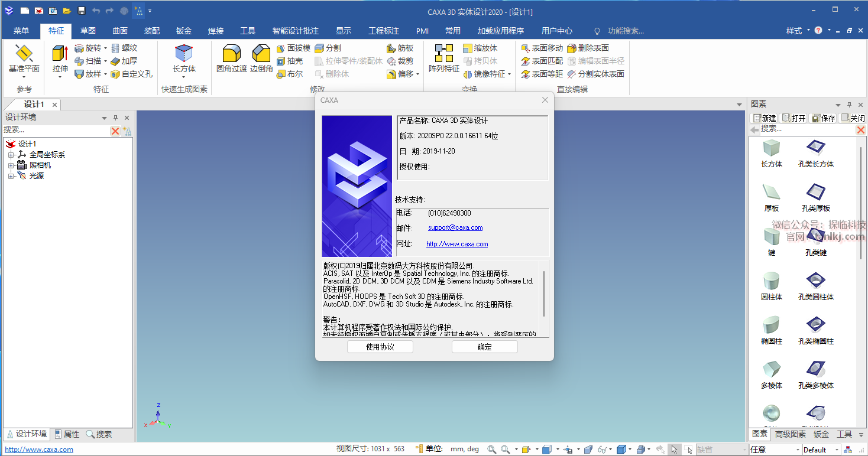Click the 确定 button in CAXA dialog
The image size is (868, 456).
click(x=485, y=347)
